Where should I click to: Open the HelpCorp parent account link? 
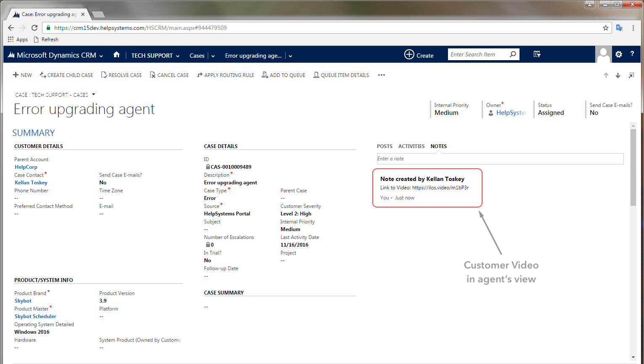pos(26,167)
